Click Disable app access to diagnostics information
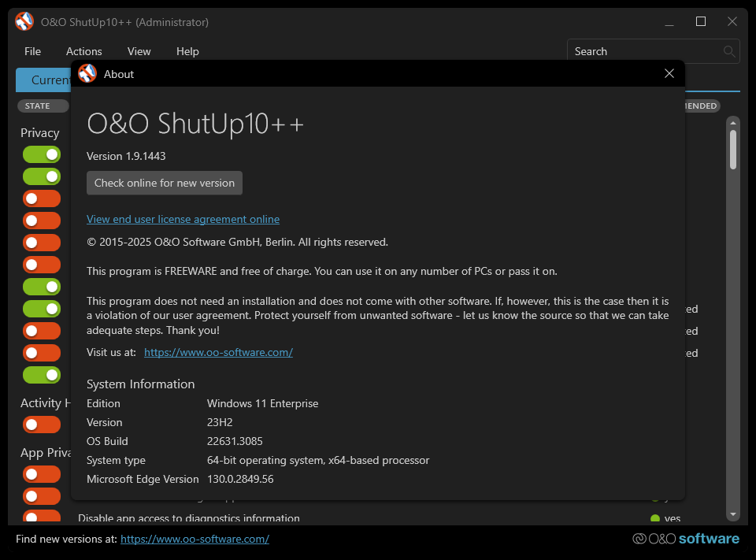The width and height of the screenshot is (756, 560). click(x=188, y=518)
